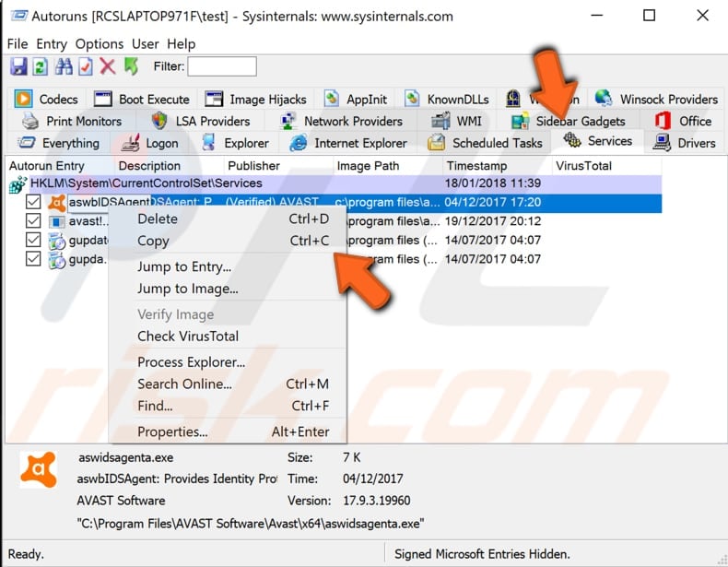Open the Image Hijacks tab
This screenshot has height=567, width=728.
[256, 99]
